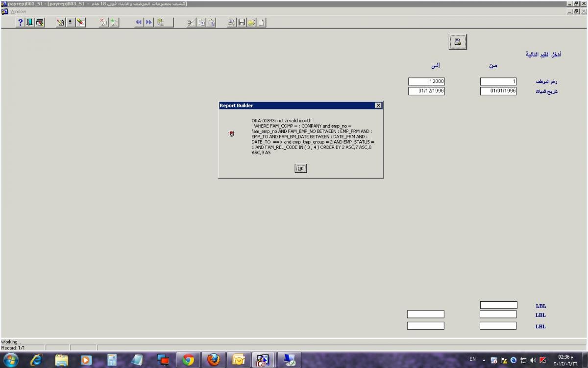Click the help question mark toolbar icon
Viewport: 588px width, 368px height.
coord(21,22)
